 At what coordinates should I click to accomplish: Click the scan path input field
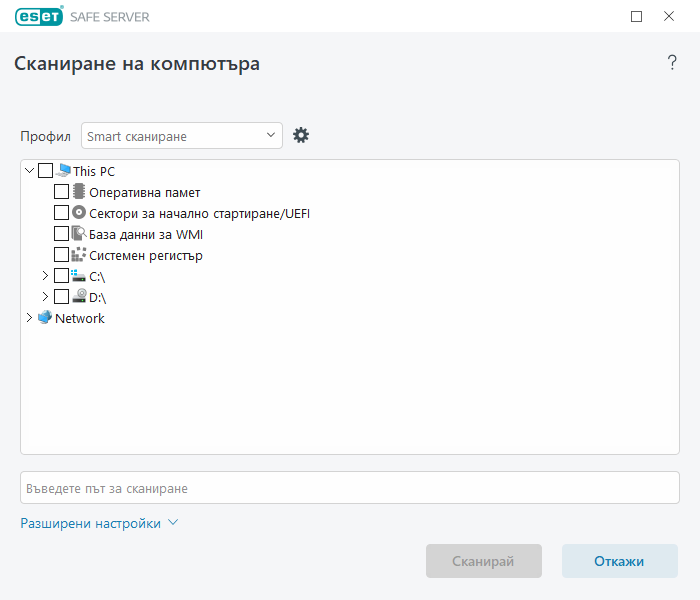[349, 488]
